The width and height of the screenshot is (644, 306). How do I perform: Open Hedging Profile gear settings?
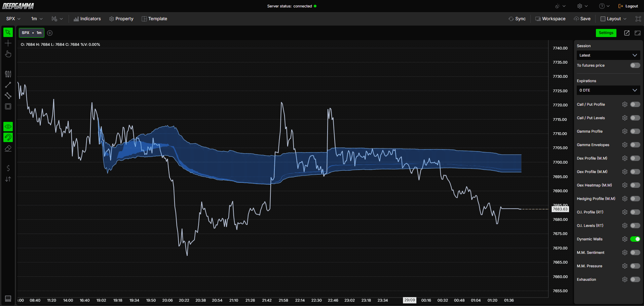(625, 199)
